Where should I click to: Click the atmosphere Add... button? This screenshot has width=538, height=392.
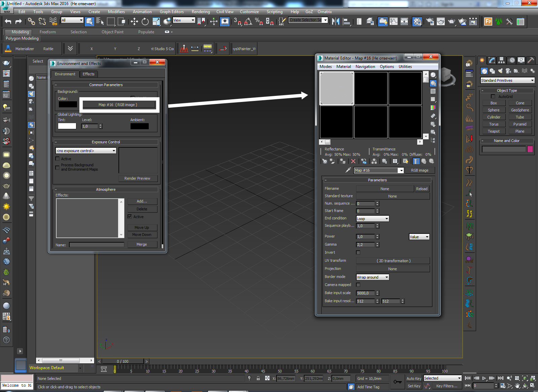pos(142,201)
